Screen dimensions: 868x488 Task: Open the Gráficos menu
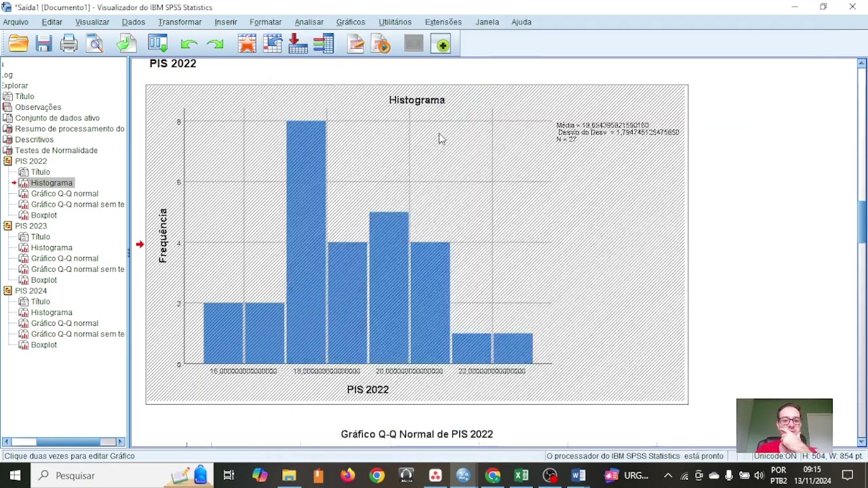[351, 22]
